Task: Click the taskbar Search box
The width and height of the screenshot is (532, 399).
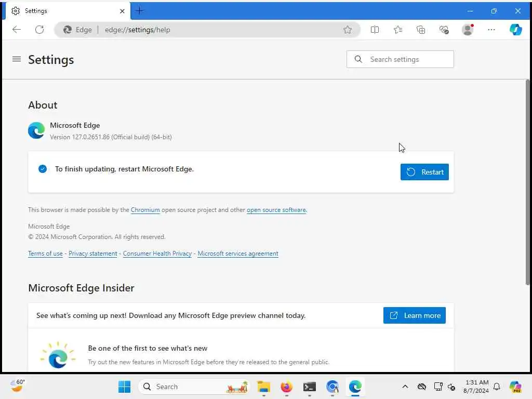Action: 194,387
